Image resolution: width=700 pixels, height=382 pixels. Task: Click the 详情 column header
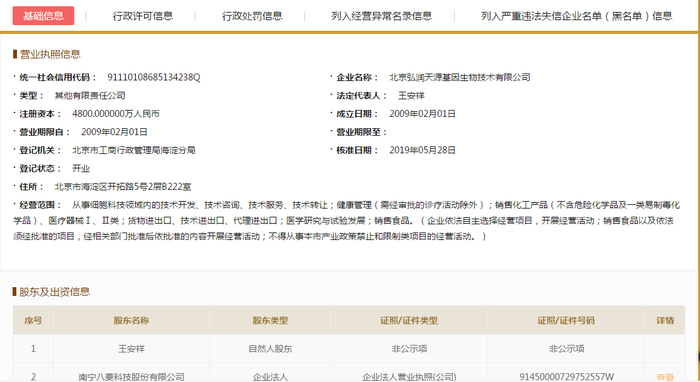click(665, 320)
